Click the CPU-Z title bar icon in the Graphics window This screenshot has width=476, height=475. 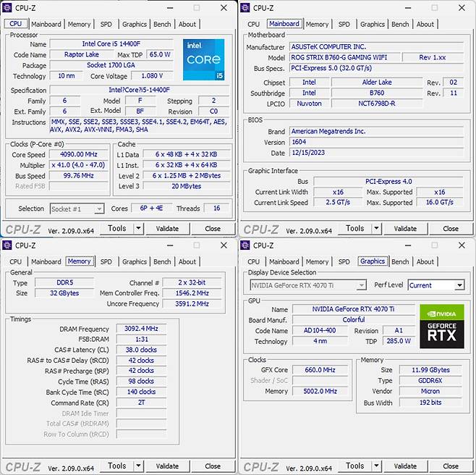[x=245, y=245]
